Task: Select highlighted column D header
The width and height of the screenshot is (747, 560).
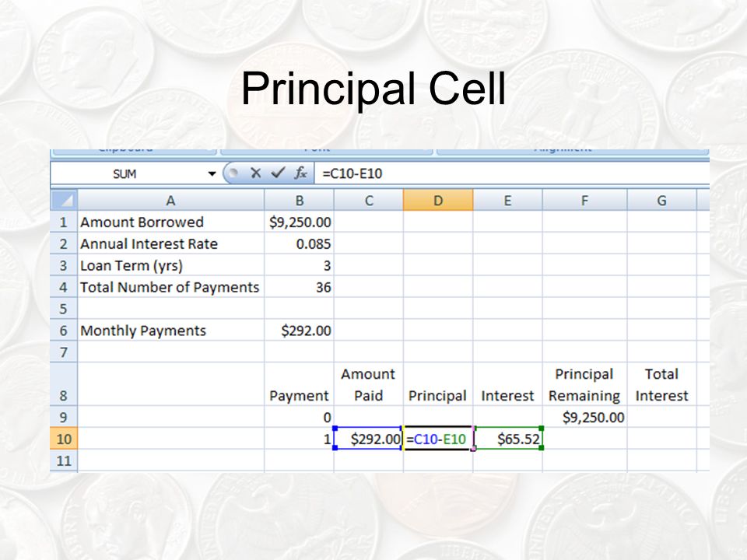Action: point(438,201)
